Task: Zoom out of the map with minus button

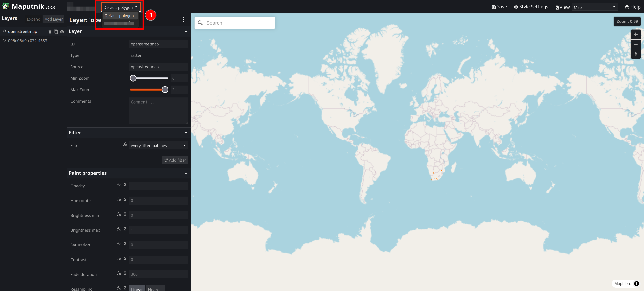Action: coord(635,44)
